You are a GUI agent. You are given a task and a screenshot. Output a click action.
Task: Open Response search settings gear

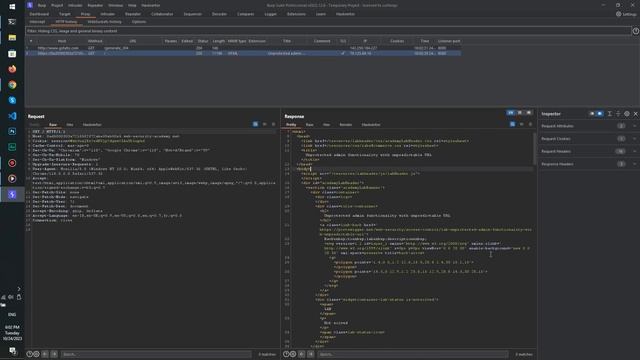(x=293, y=354)
